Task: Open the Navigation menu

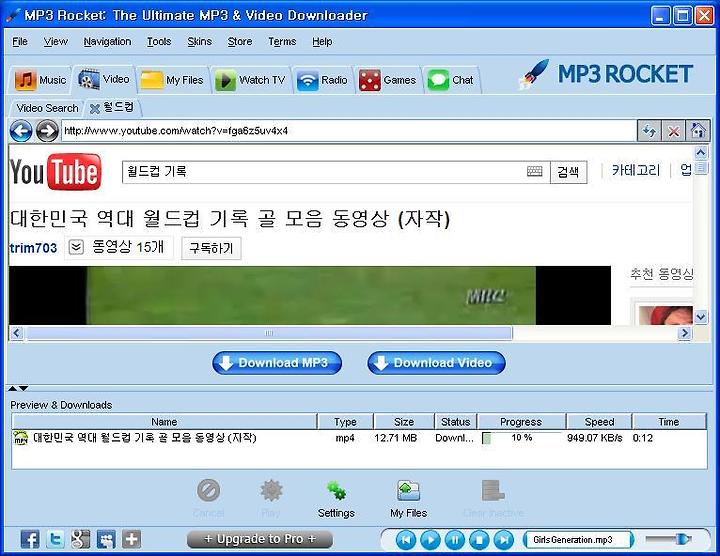Action: pyautogui.click(x=107, y=42)
